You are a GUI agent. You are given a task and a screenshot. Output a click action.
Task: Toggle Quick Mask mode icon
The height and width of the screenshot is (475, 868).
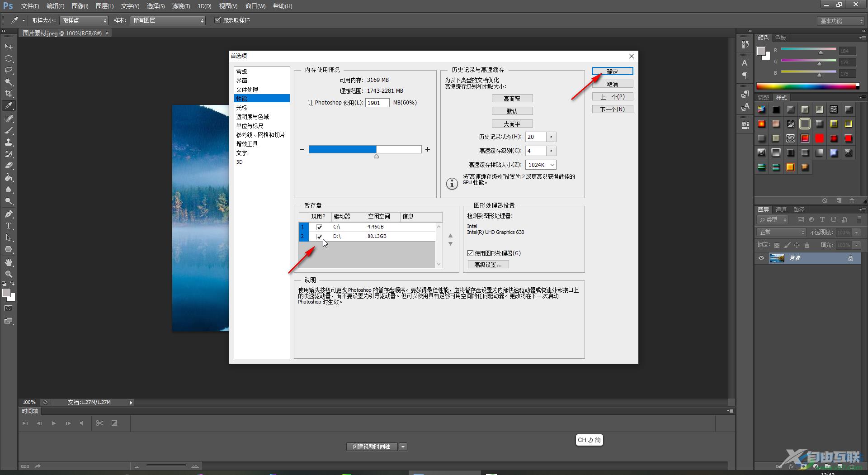[9, 309]
